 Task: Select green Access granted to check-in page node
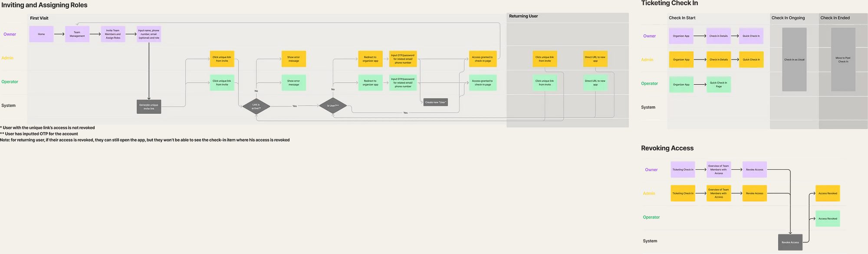click(483, 82)
